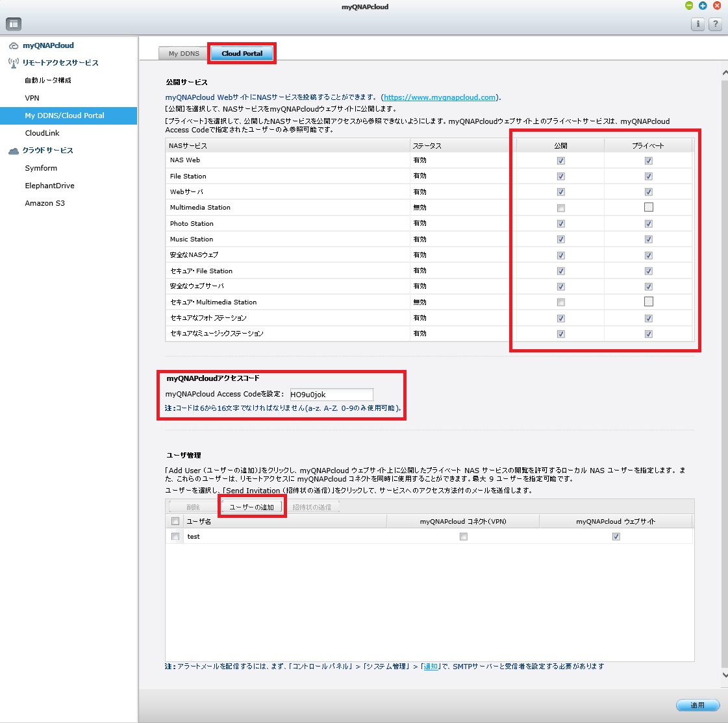Click the 公開 column header
This screenshot has width=728, height=723.
(560, 146)
